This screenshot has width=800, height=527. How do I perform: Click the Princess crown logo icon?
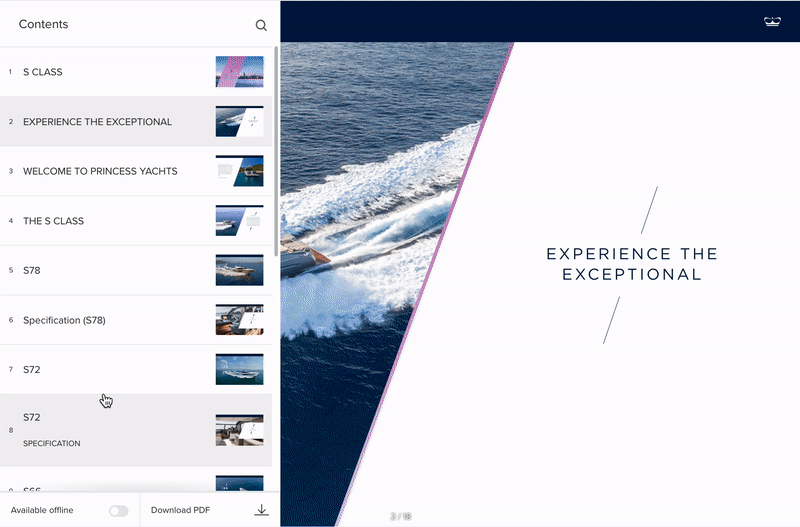772,21
